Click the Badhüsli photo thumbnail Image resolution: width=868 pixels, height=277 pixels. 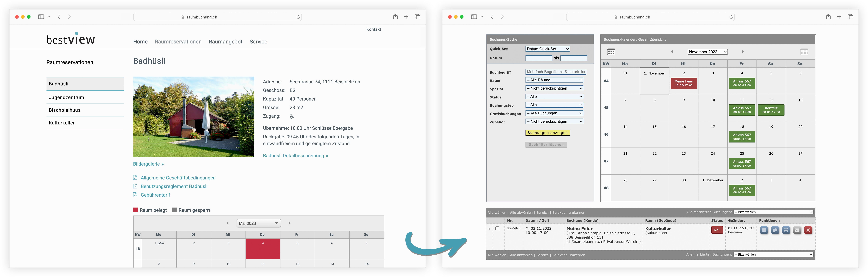tap(193, 117)
